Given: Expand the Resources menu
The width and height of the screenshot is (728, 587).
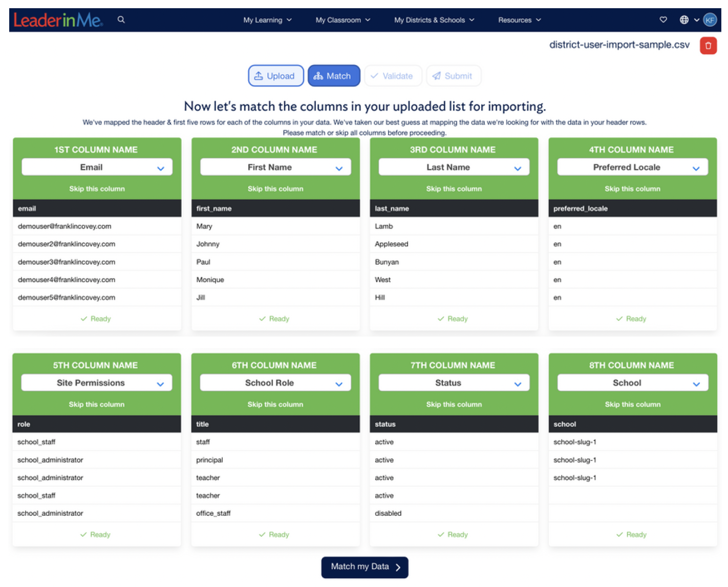Looking at the screenshot, I should pyautogui.click(x=519, y=20).
